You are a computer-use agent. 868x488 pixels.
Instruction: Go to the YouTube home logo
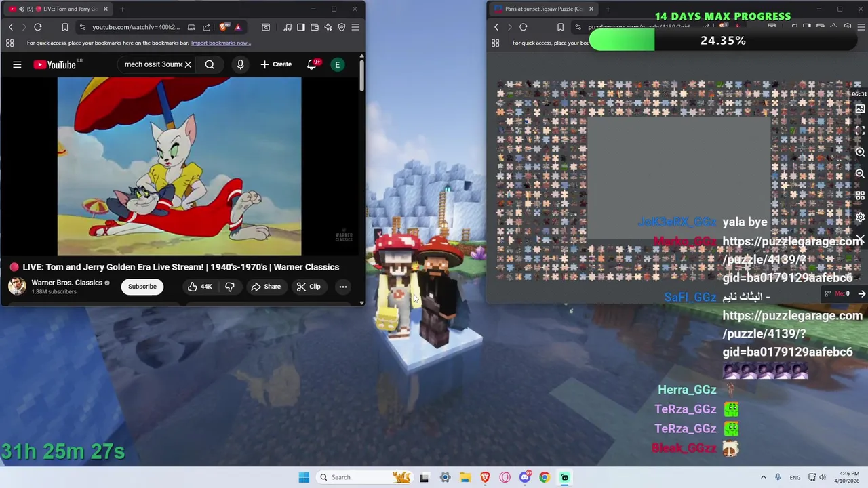tap(56, 64)
